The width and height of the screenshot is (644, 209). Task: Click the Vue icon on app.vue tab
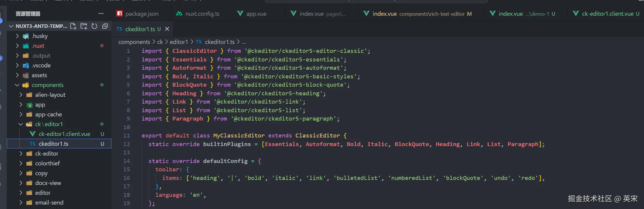pyautogui.click(x=240, y=13)
